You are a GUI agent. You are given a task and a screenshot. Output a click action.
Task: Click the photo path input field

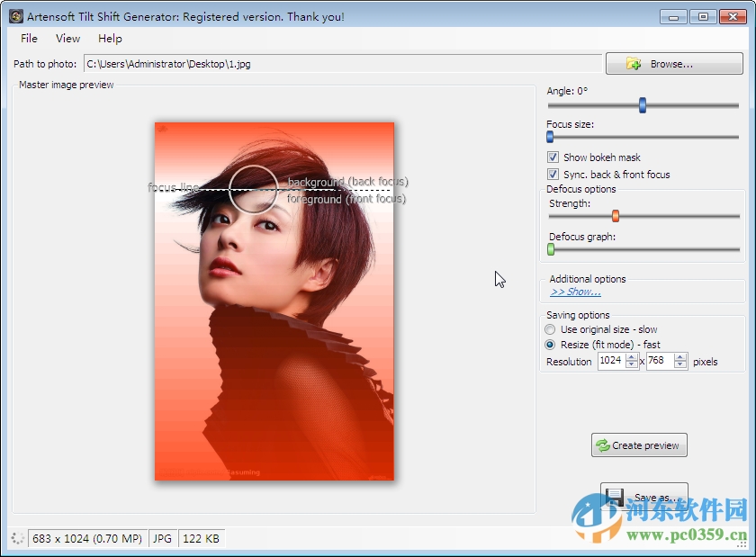tap(342, 63)
